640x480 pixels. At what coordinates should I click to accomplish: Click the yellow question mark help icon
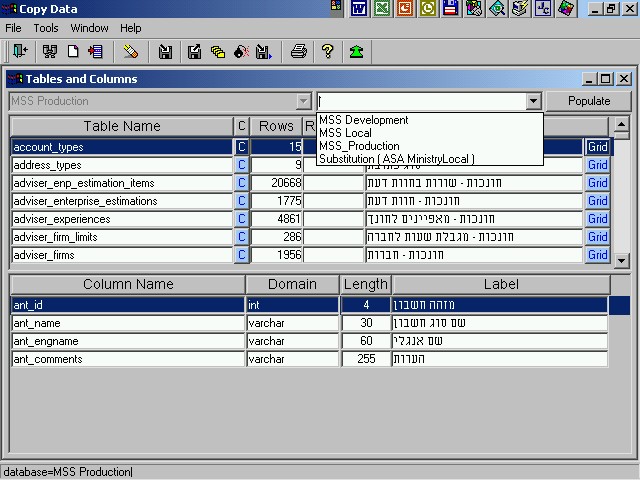327,51
